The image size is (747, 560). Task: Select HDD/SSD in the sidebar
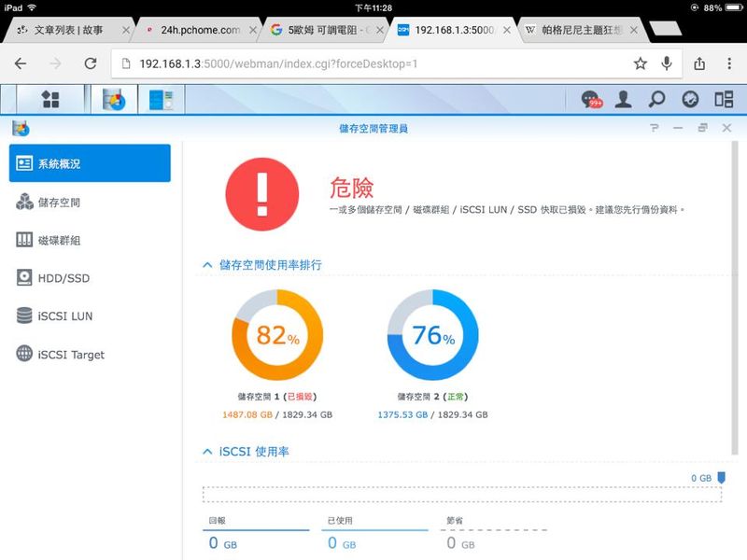[x=63, y=278]
